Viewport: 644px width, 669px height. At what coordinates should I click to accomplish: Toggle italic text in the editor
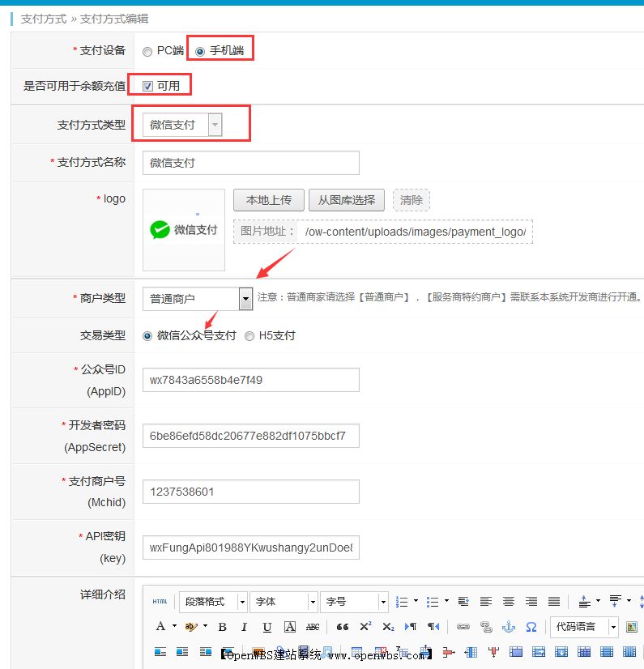pyautogui.click(x=244, y=627)
